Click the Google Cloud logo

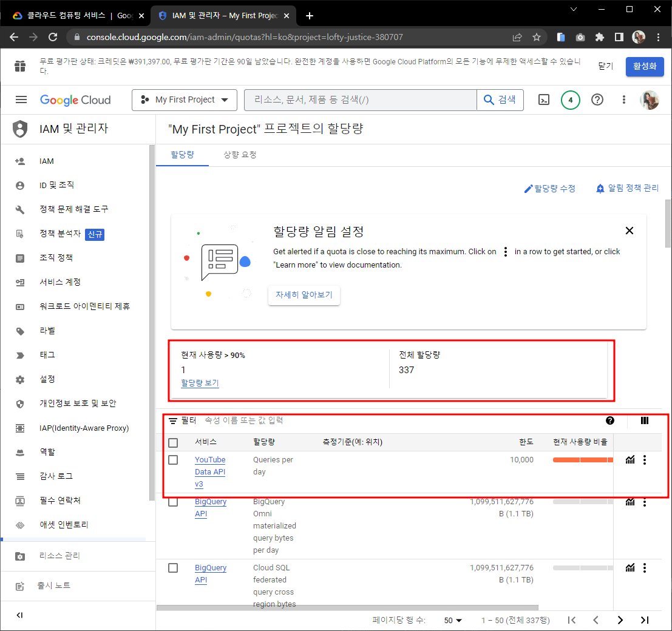75,100
